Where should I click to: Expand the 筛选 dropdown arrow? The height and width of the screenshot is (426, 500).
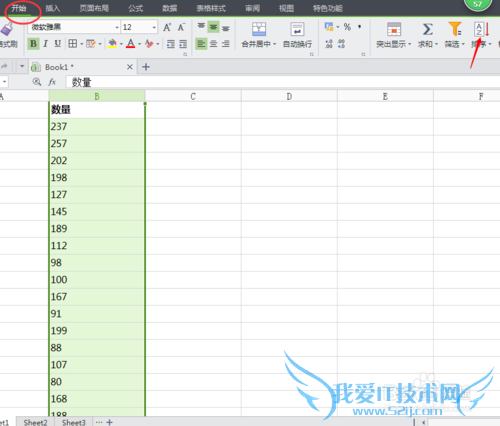(463, 44)
